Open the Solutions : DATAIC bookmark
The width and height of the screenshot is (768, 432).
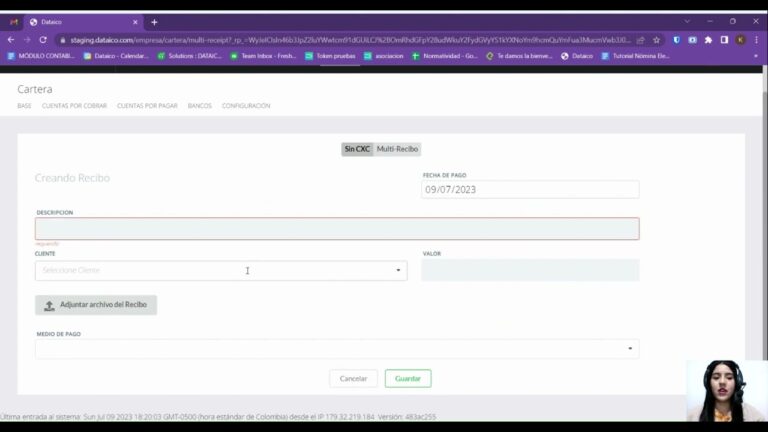coord(190,56)
